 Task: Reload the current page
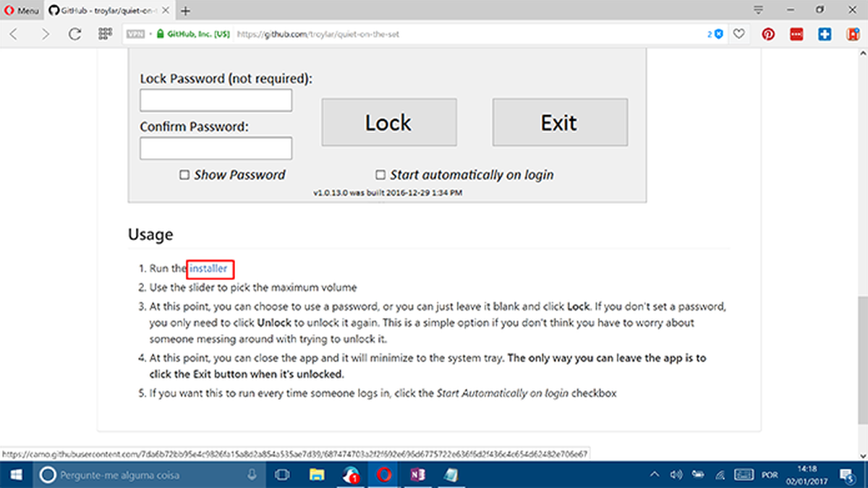pyautogui.click(x=75, y=34)
